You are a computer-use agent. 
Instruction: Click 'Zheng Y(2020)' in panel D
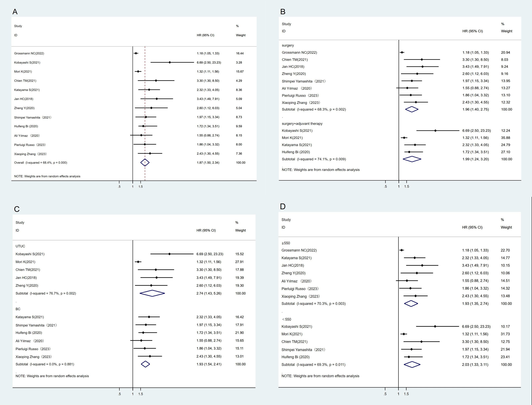click(293, 273)
